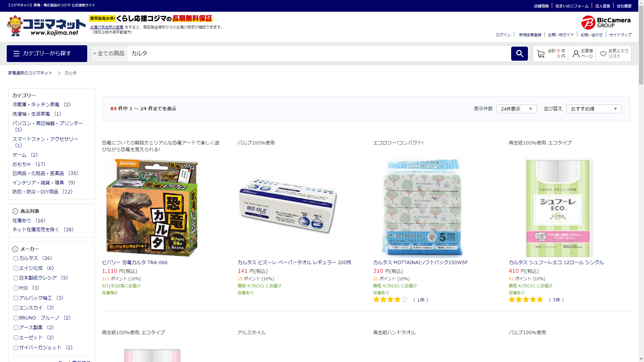This screenshot has height=362, width=644.
Task: Open the shopping cart icon
Action: (x=540, y=54)
